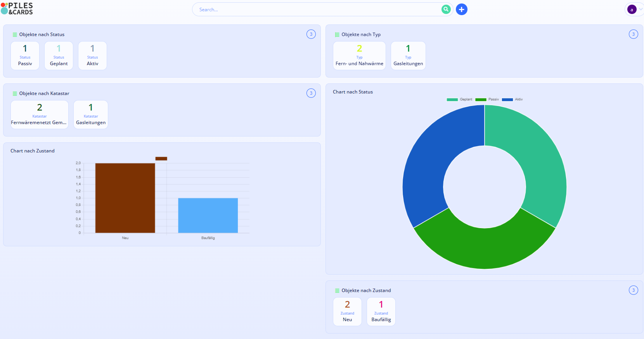Open the Zustand Baufällig card
644x339 pixels.
(381, 311)
